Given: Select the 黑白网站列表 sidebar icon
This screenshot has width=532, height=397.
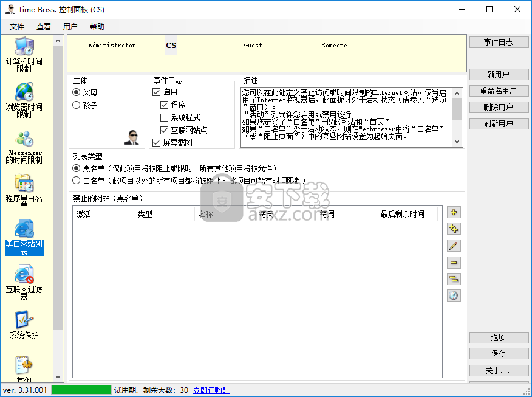Looking at the screenshot, I should point(24,236).
